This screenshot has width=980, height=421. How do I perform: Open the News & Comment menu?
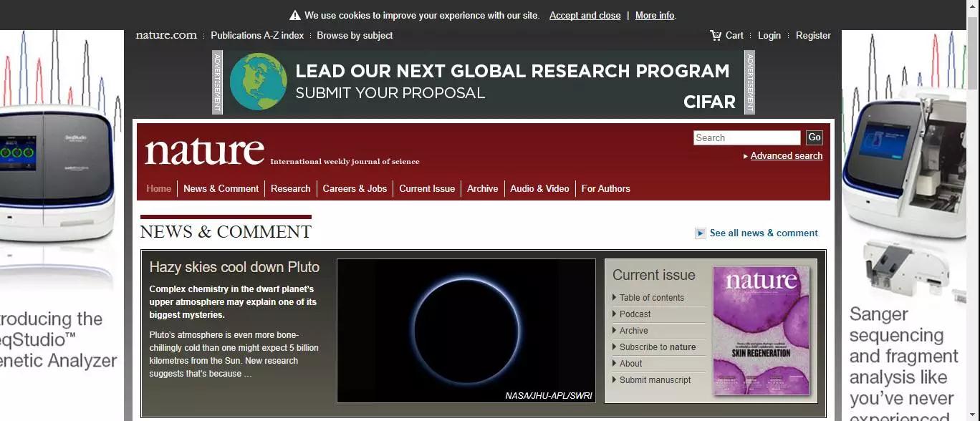(221, 188)
